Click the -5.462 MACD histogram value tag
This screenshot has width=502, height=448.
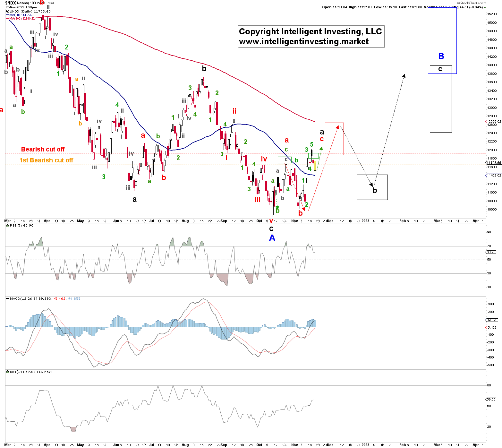tap(492, 327)
